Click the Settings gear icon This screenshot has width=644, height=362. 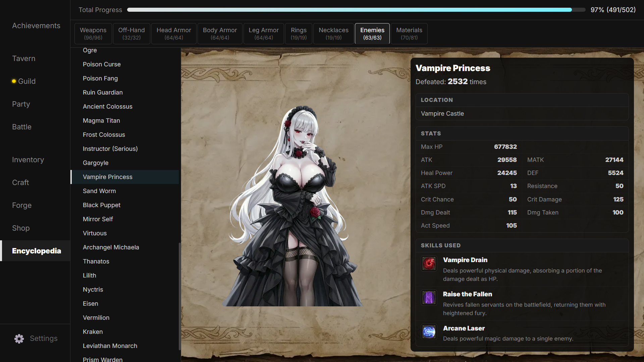tap(19, 339)
